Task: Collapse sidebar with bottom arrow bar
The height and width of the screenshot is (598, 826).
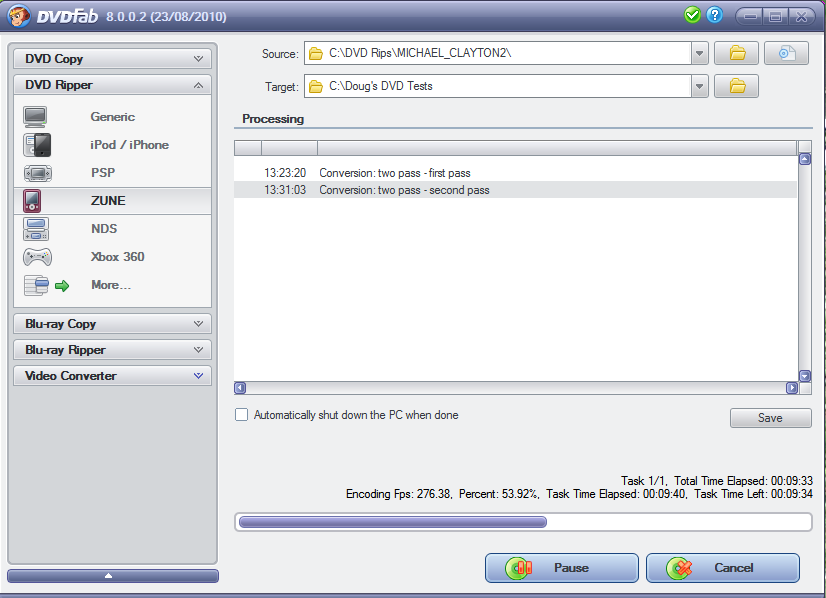Action: point(113,575)
